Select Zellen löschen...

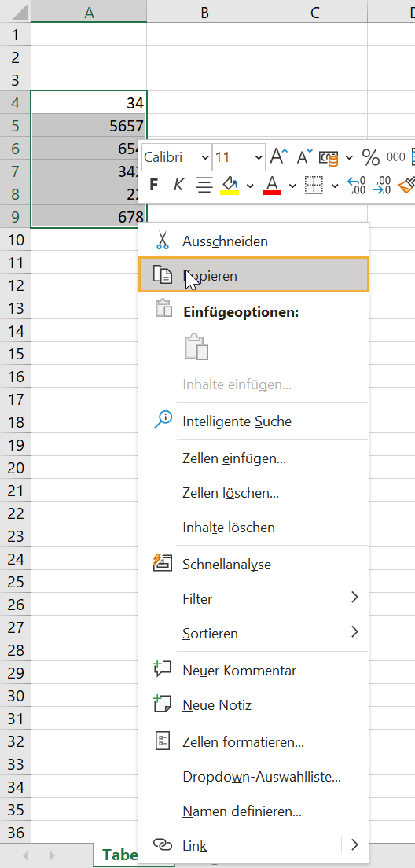253,493
